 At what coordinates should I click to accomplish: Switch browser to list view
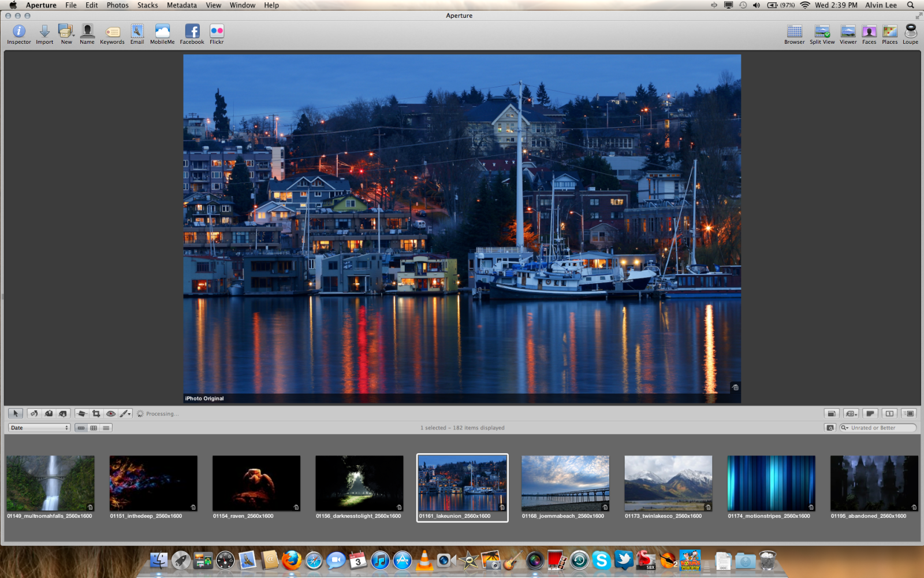point(106,428)
